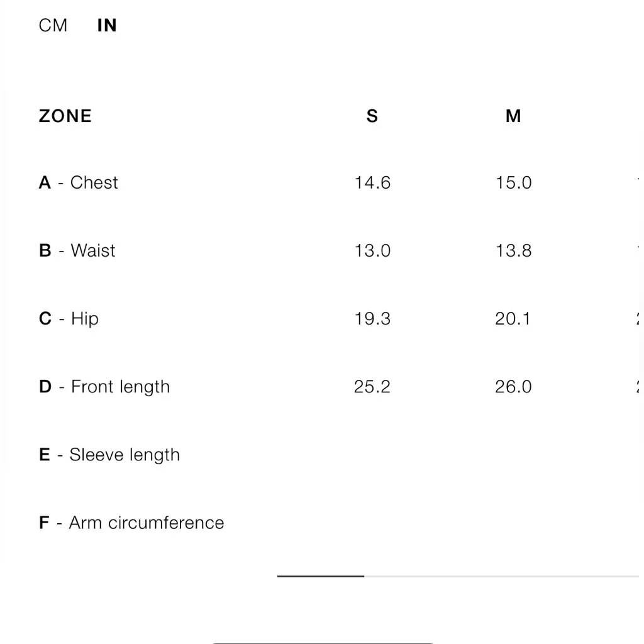Click the B - Waist row label

click(x=77, y=250)
